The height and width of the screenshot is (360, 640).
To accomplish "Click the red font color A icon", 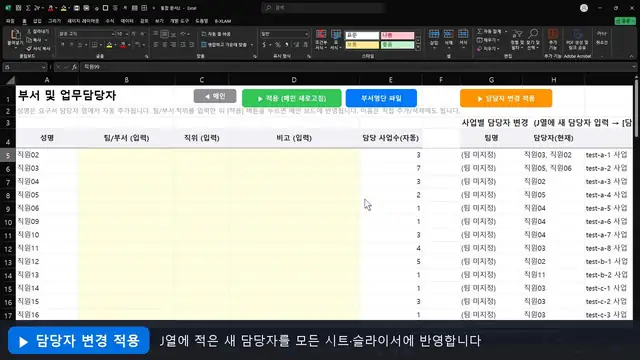I will point(123,44).
